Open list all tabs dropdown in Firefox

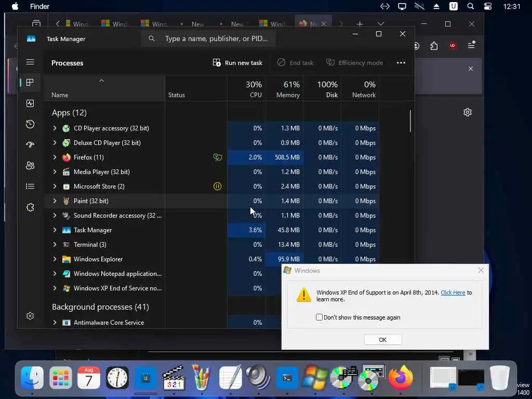[381, 24]
